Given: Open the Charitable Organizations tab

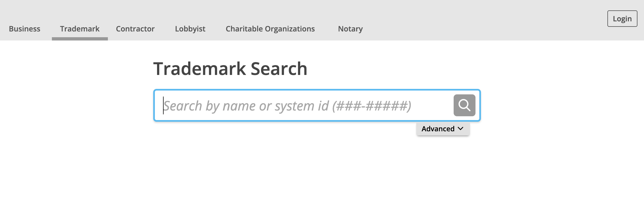Looking at the screenshot, I should pos(270,29).
